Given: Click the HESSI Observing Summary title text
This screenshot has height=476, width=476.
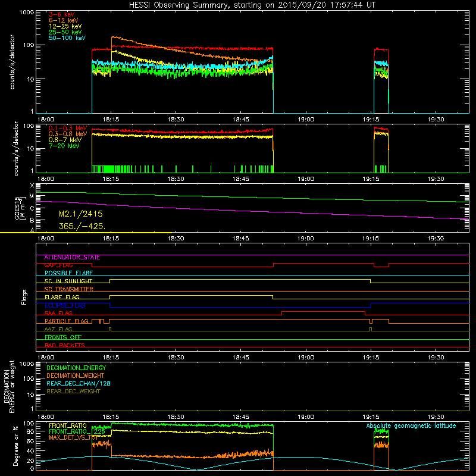Looking at the screenshot, I should pyautogui.click(x=252, y=5).
